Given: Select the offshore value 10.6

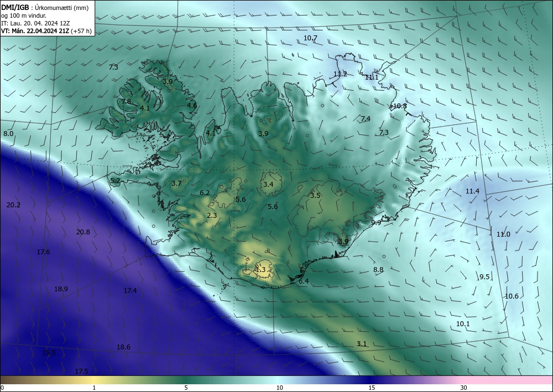Looking at the screenshot, I should click(512, 296).
